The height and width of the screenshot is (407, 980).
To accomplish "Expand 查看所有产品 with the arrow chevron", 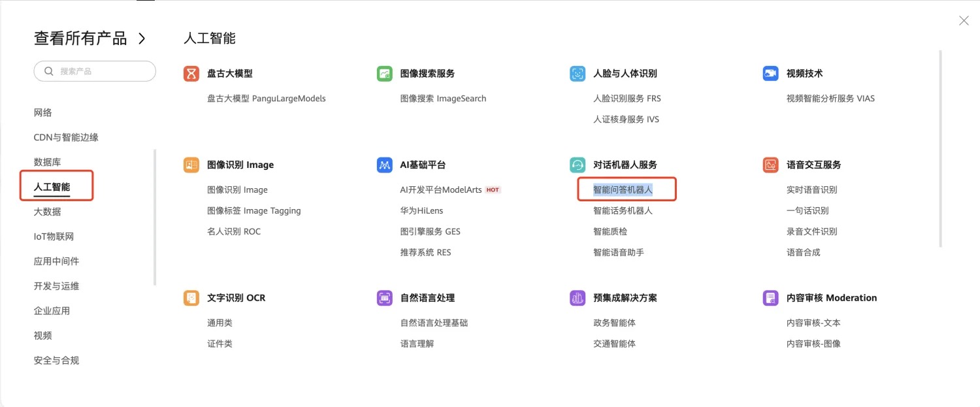I will pos(142,39).
